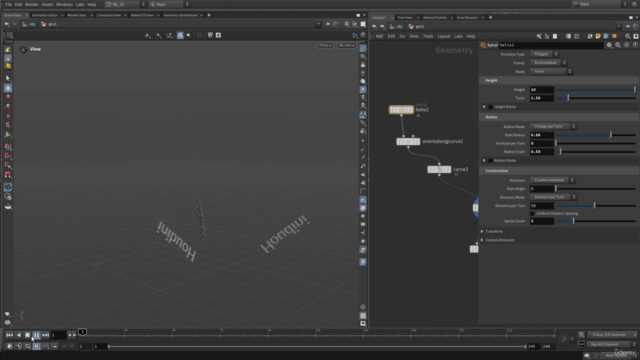Pin the Scene View pane path
The width and height of the screenshot is (640, 360).
tap(328, 24)
